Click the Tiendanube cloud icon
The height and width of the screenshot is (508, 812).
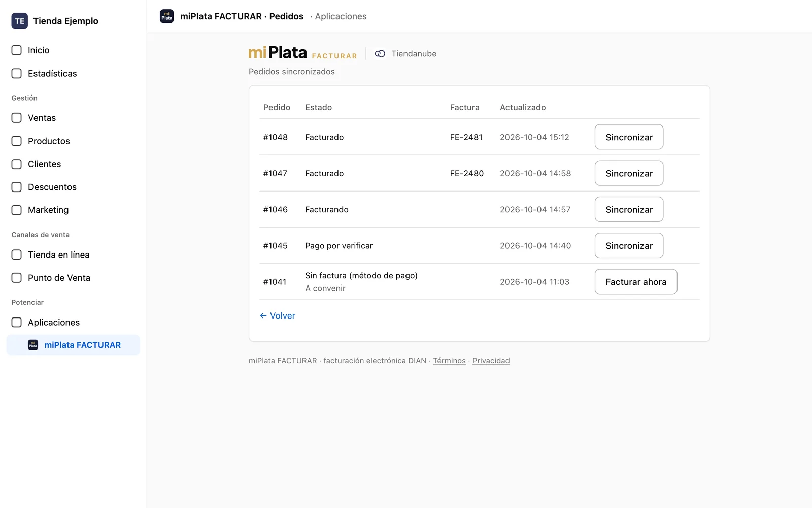(380, 54)
